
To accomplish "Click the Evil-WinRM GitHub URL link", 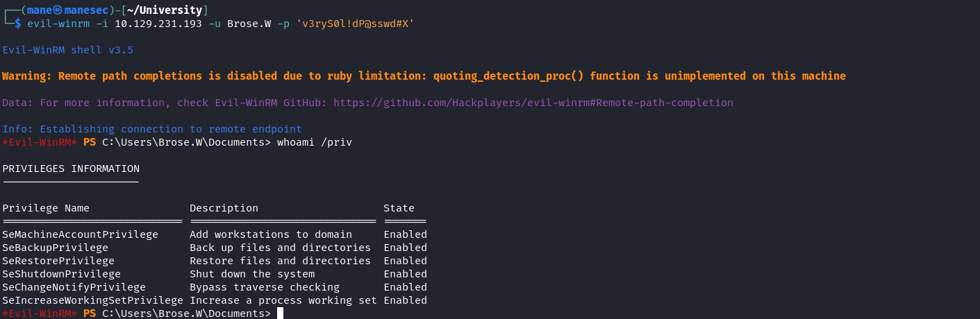I will [533, 103].
